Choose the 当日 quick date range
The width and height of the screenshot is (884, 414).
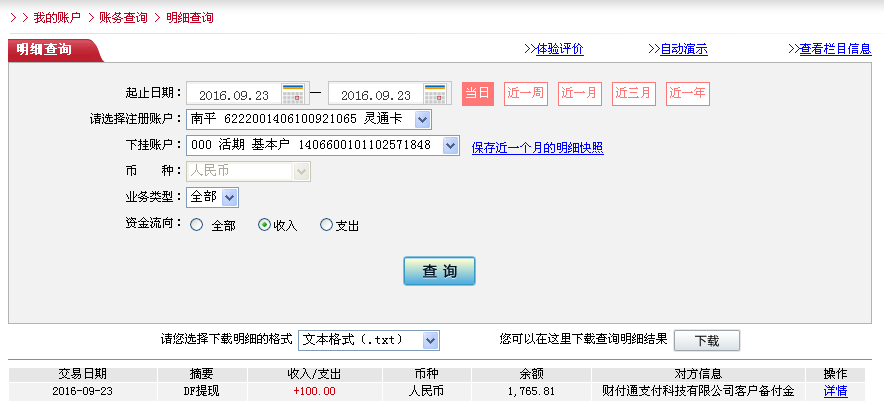coord(477,94)
